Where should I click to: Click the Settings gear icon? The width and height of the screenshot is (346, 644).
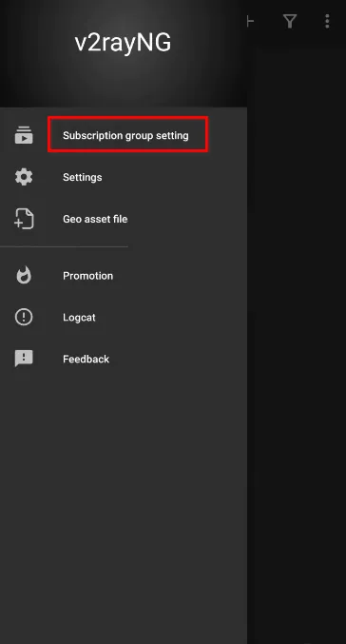(x=24, y=177)
